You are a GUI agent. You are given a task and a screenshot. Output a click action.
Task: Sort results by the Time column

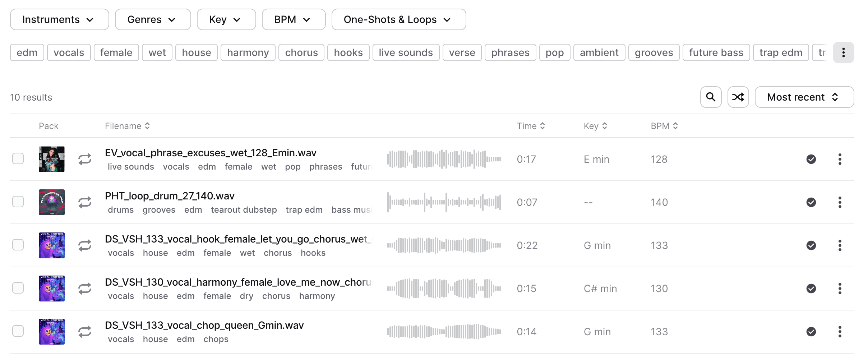pos(531,126)
